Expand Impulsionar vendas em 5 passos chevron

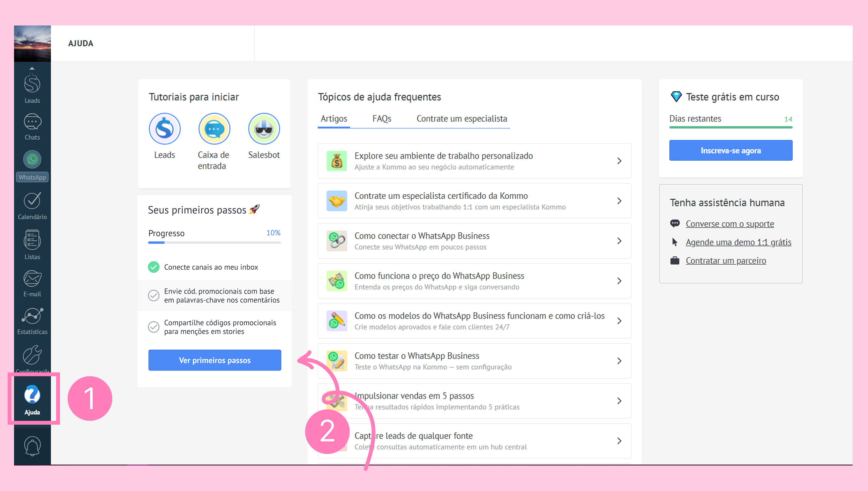pyautogui.click(x=619, y=401)
